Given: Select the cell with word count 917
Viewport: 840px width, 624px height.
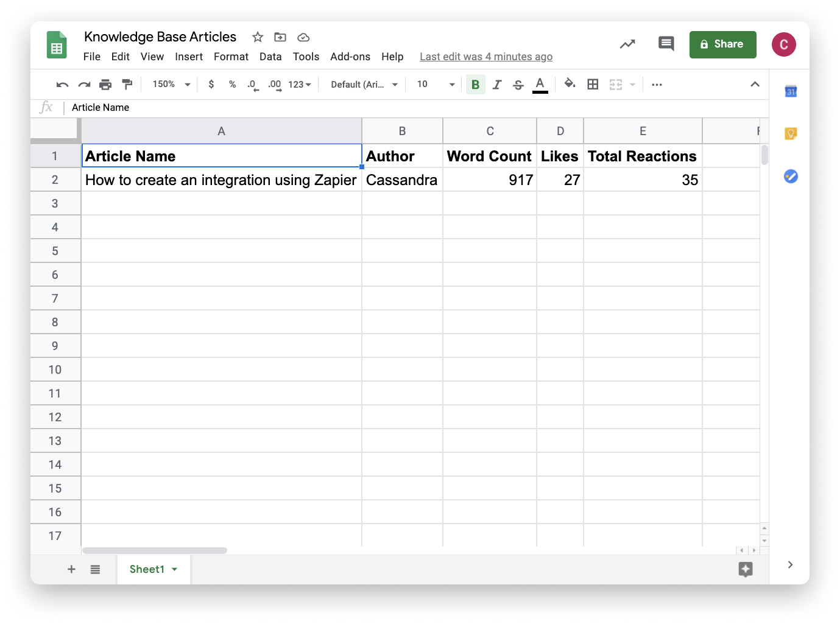Looking at the screenshot, I should [x=490, y=180].
